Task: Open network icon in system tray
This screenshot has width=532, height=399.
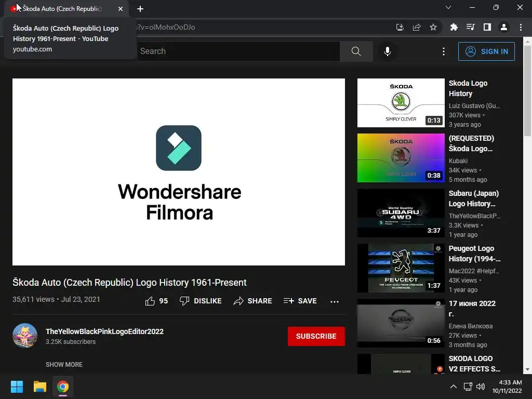Action: [468, 387]
